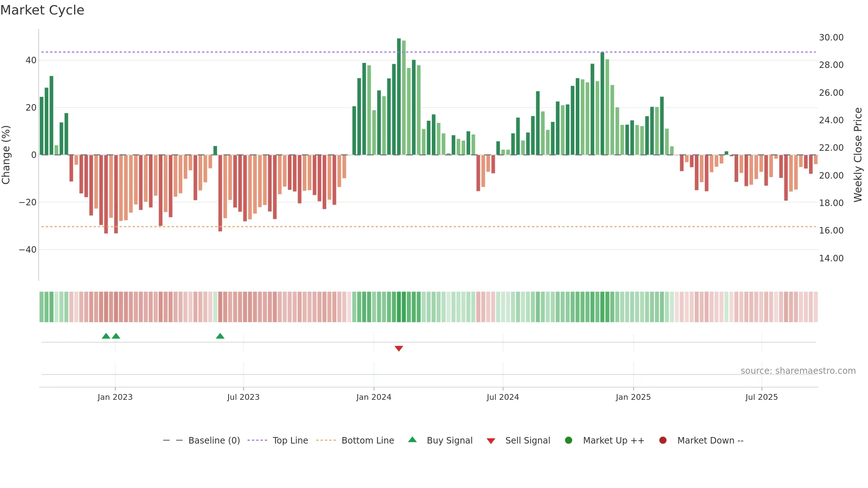Click the Jul 2023 axis label
868x488 pixels.
pyautogui.click(x=243, y=397)
